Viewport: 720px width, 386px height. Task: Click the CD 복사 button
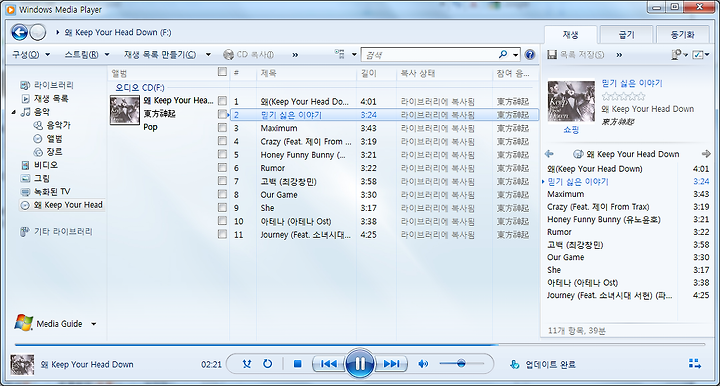tap(248, 55)
